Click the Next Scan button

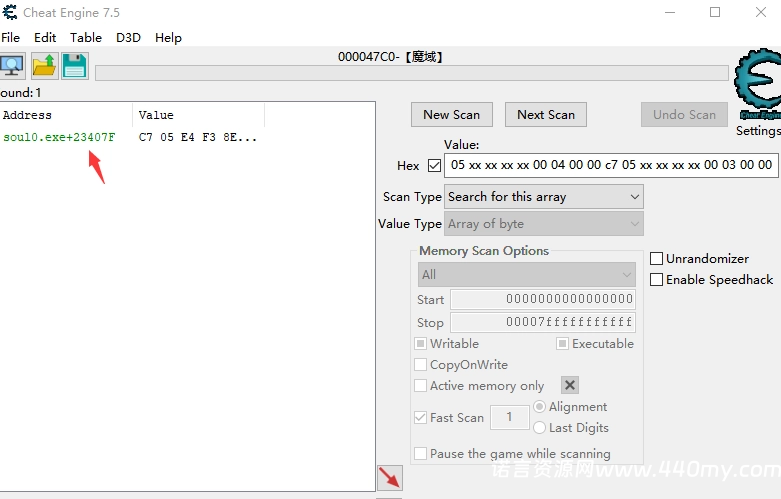pyautogui.click(x=546, y=115)
